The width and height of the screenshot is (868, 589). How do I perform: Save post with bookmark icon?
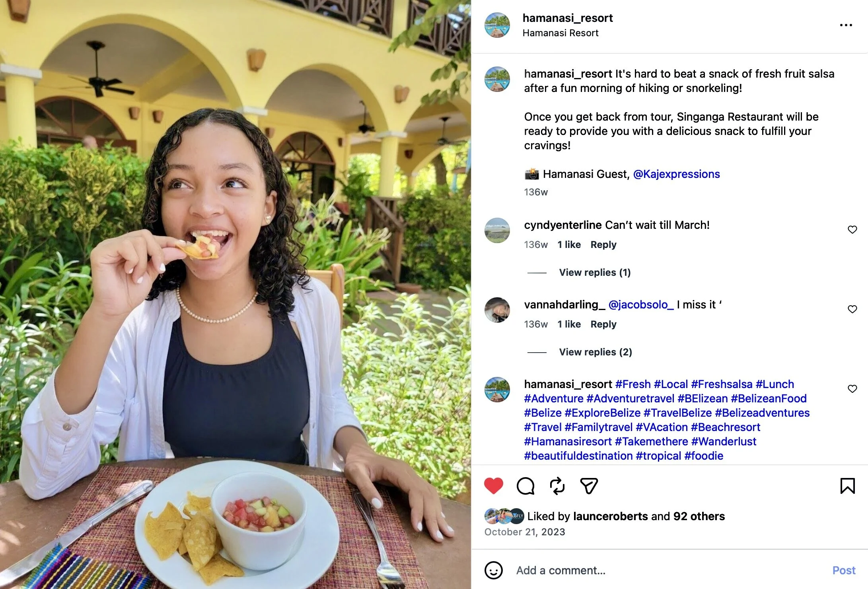tap(847, 486)
